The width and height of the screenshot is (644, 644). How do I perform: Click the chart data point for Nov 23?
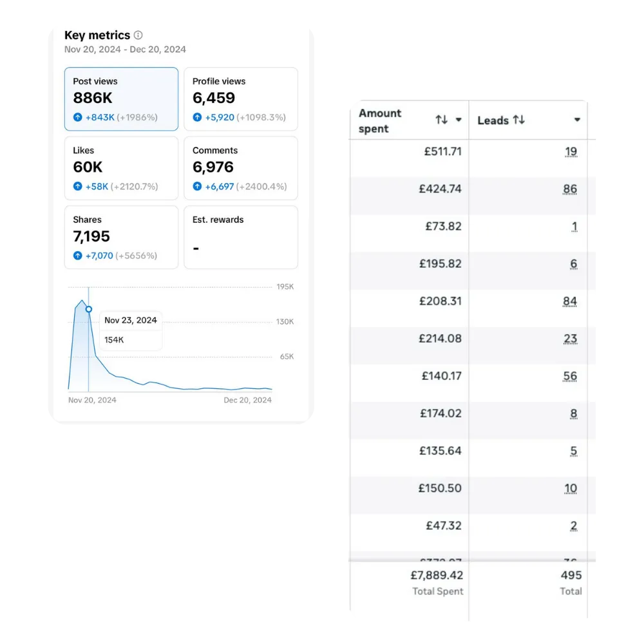(x=89, y=309)
